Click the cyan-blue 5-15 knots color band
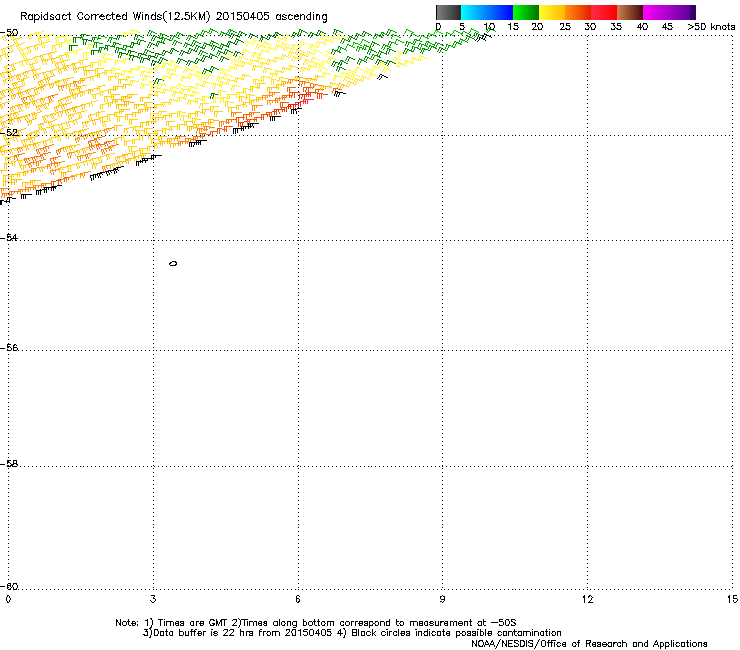Screen dimensions: 740x650 pos(487,12)
